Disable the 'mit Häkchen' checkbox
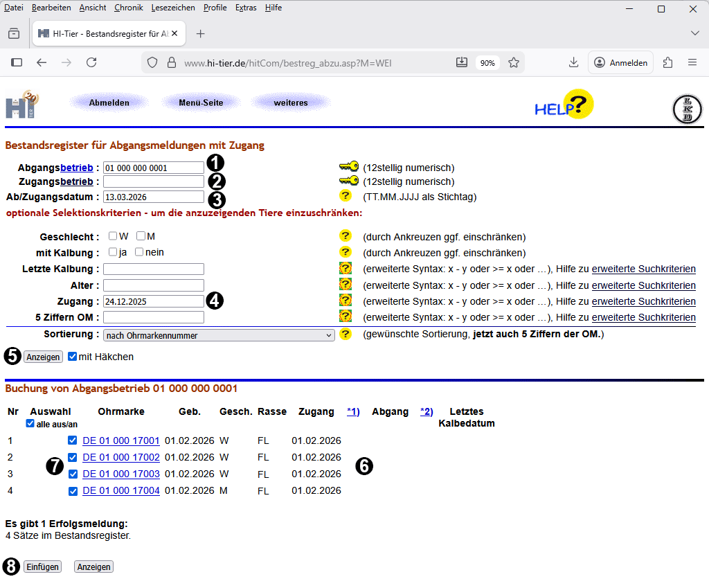709x588 pixels. coord(73,357)
